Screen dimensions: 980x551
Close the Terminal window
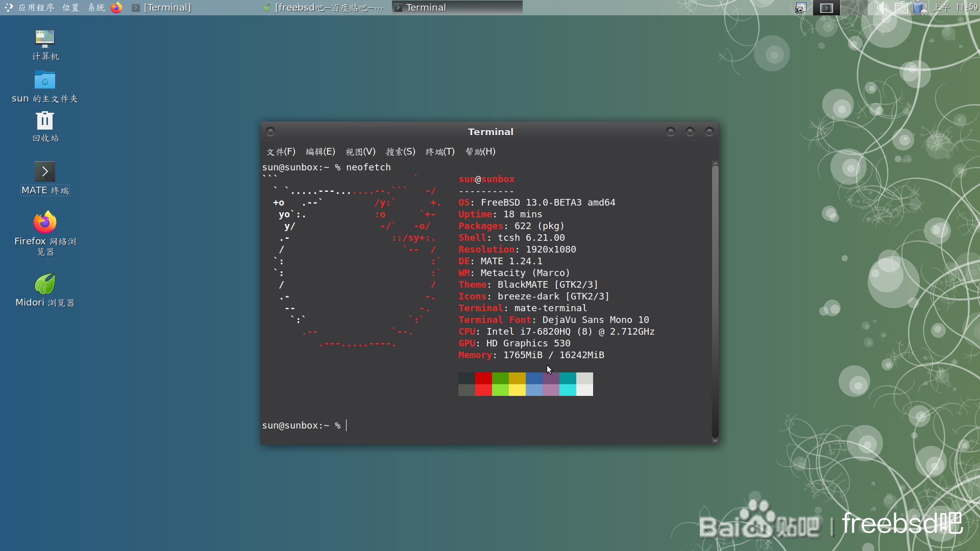coord(709,132)
